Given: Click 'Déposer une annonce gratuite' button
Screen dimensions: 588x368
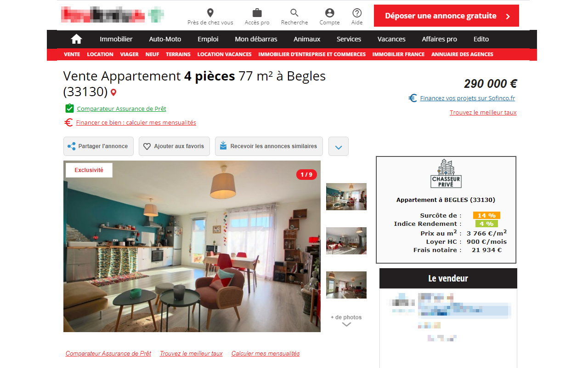Looking at the screenshot, I should (x=447, y=16).
